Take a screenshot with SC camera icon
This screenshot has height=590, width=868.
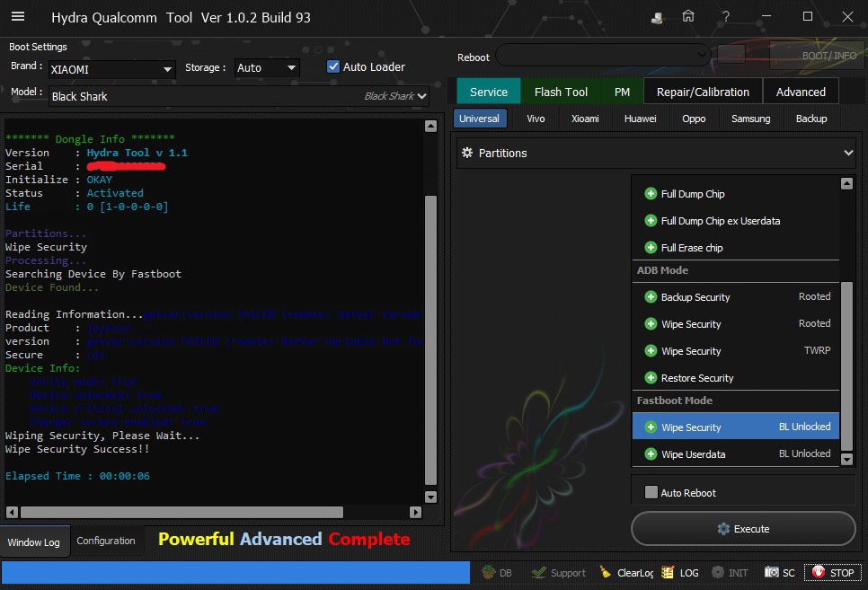tap(772, 572)
